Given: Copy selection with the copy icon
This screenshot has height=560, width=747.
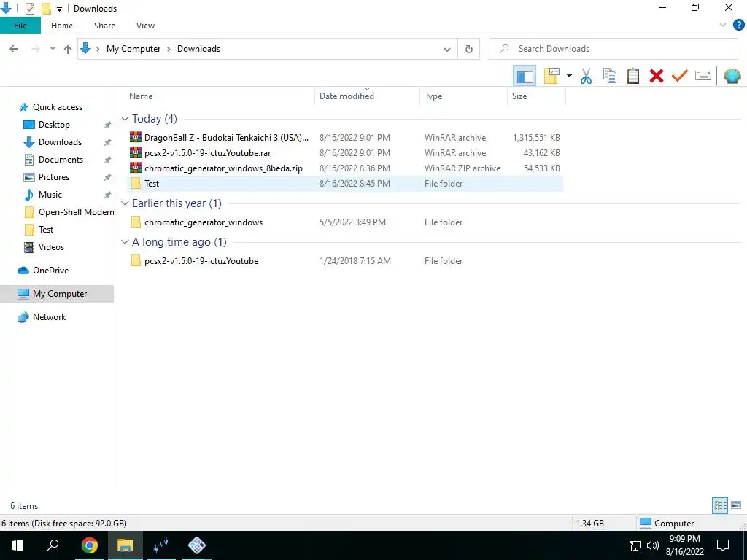Looking at the screenshot, I should [x=610, y=76].
